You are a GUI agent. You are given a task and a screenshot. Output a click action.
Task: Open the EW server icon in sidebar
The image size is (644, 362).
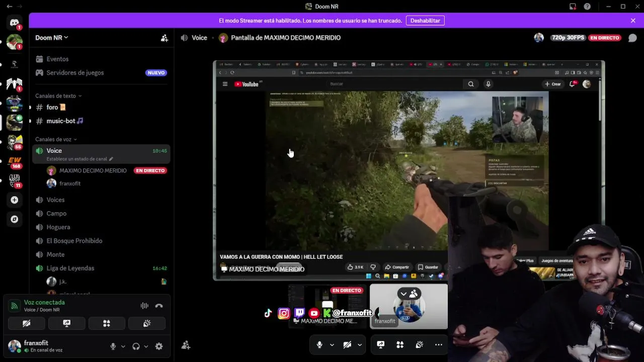tap(14, 162)
